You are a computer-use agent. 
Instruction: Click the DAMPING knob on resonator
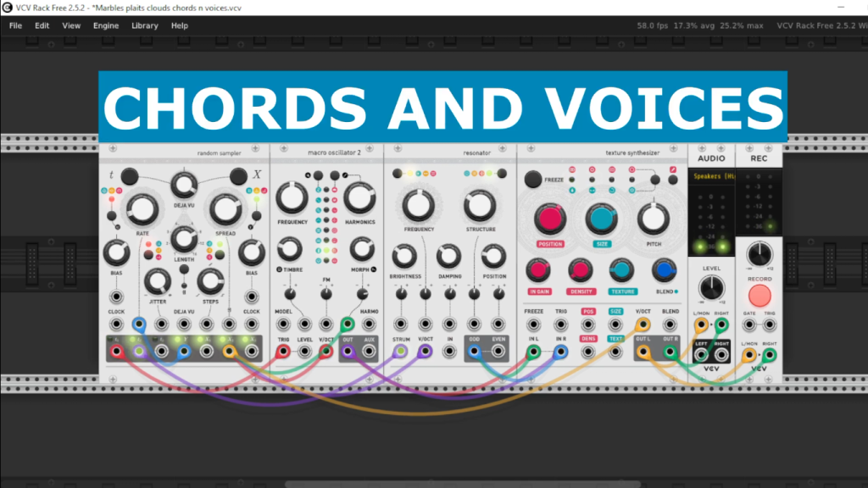pyautogui.click(x=449, y=256)
